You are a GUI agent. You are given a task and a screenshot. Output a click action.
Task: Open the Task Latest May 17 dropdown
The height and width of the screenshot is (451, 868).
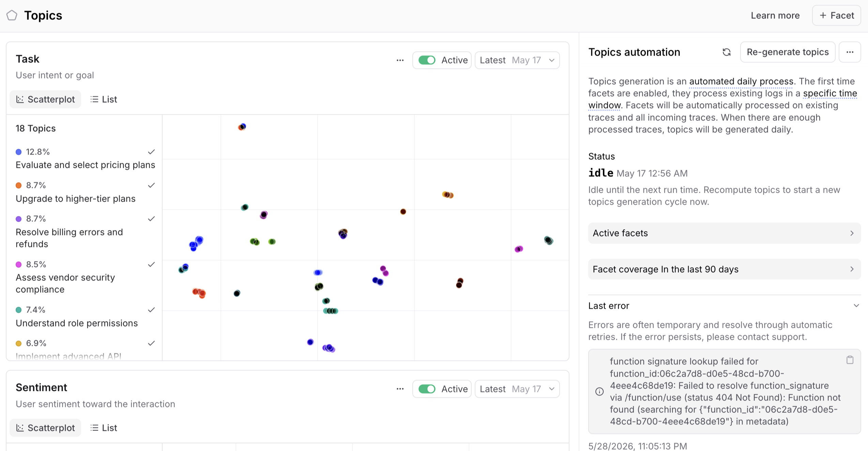(517, 60)
